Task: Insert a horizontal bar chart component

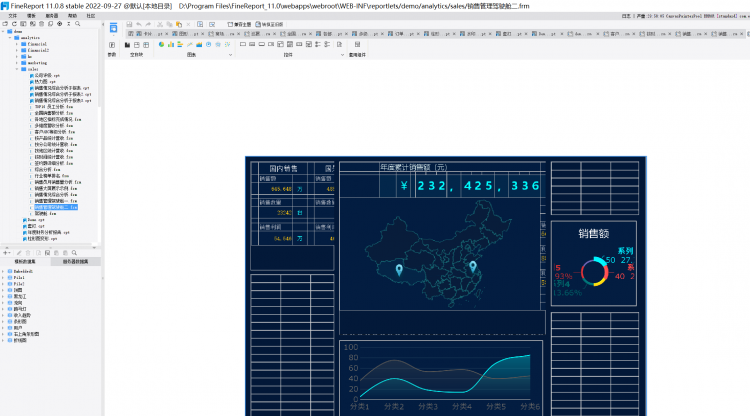Action: (x=180, y=44)
